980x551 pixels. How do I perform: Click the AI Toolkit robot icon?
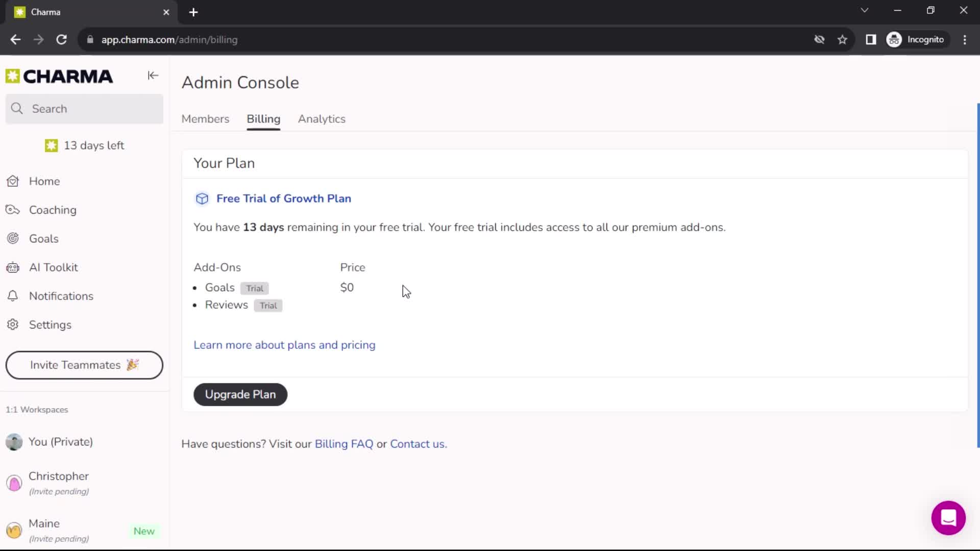pos(13,267)
